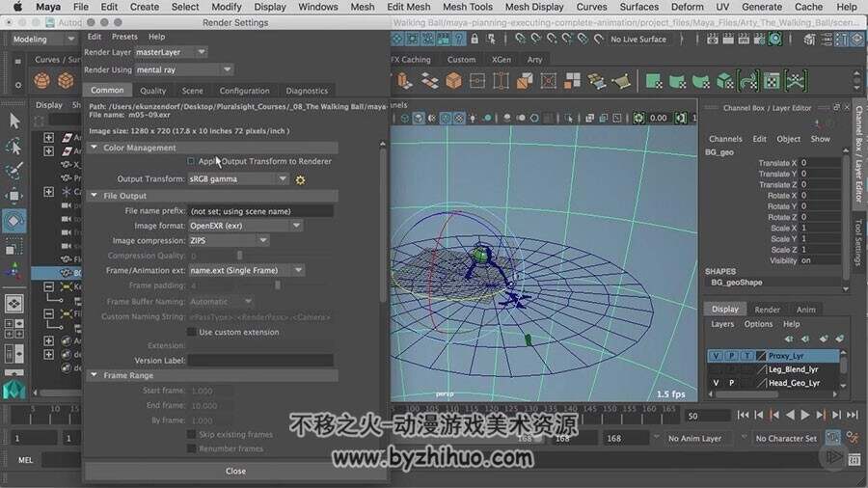Image resolution: width=868 pixels, height=488 pixels.
Task: Toggle Skip existing frames checkbox
Action: coord(192,434)
